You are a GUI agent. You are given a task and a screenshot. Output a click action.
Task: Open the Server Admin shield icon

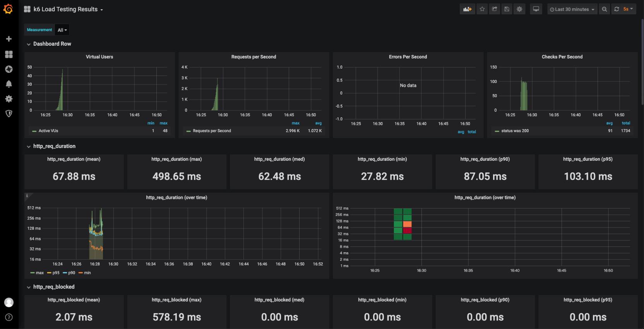(x=9, y=114)
